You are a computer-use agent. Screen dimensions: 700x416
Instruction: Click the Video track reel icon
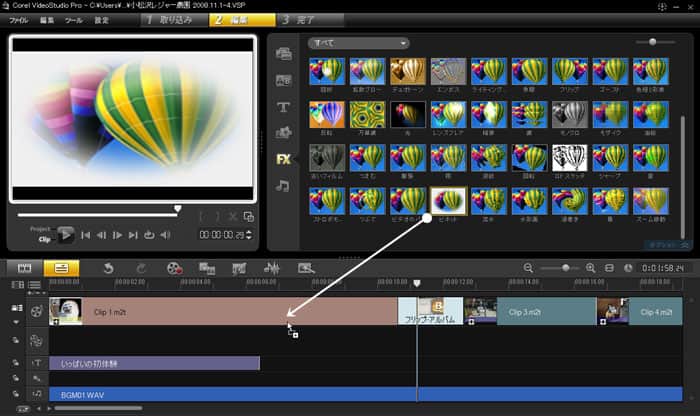36,312
